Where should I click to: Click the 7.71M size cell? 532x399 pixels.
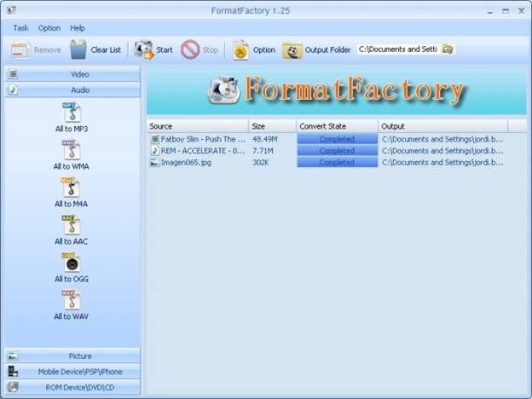(x=263, y=151)
